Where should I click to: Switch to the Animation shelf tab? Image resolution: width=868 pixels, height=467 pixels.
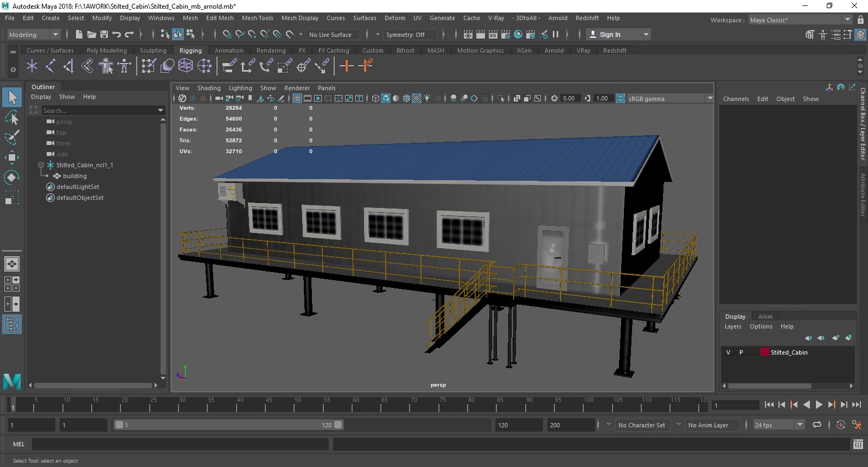pyautogui.click(x=229, y=51)
